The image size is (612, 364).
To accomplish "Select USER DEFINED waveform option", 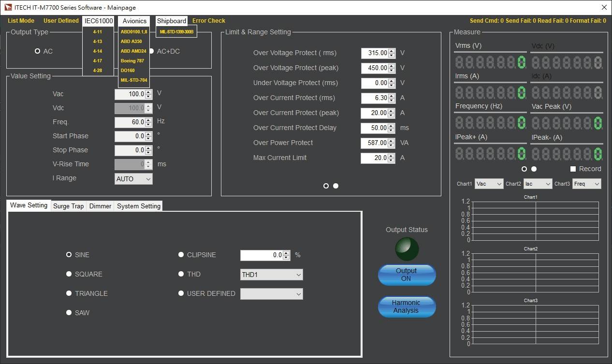I will click(181, 293).
